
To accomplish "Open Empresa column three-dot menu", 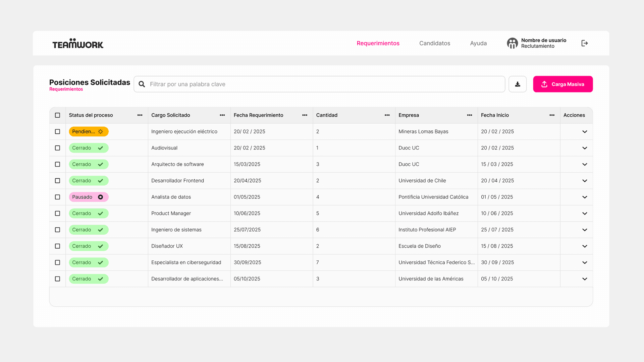I will [469, 115].
